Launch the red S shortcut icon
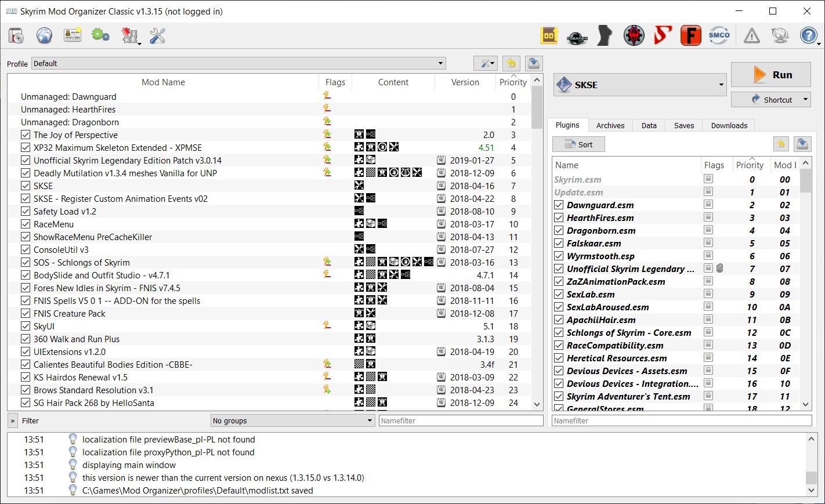The height and width of the screenshot is (504, 825). pyautogui.click(x=663, y=36)
